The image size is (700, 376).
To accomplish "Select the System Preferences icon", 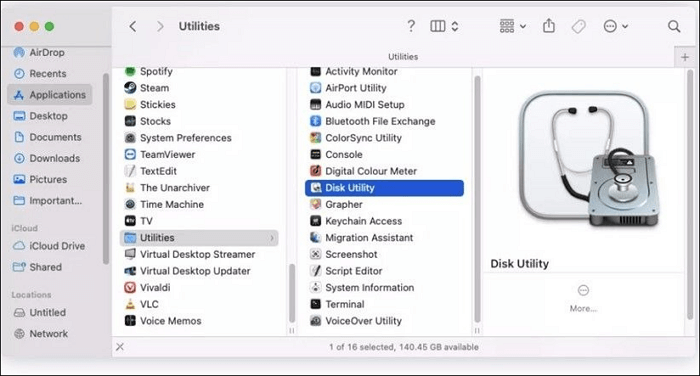I will tap(130, 138).
